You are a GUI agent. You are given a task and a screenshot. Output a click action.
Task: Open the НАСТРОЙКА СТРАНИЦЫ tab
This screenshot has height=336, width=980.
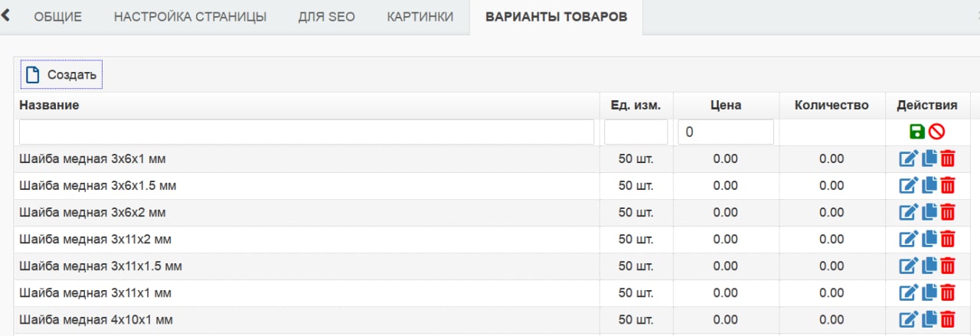click(x=190, y=17)
